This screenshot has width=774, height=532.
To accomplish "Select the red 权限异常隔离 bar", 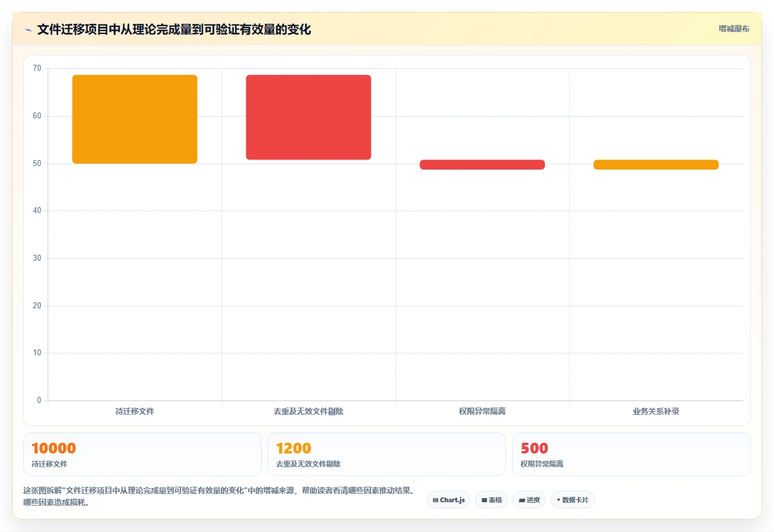I will click(482, 165).
